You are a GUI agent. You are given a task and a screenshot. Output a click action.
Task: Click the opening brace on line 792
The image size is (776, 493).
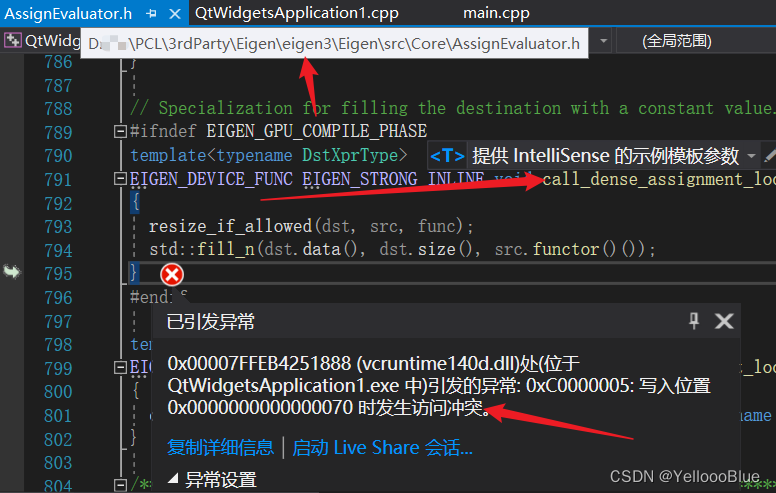[x=135, y=202]
